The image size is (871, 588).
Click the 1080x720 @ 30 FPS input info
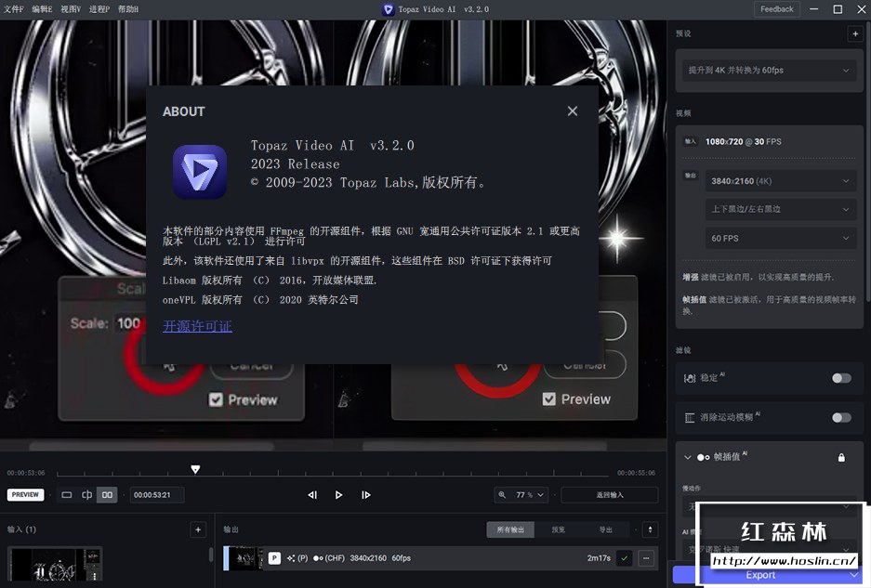coord(744,141)
